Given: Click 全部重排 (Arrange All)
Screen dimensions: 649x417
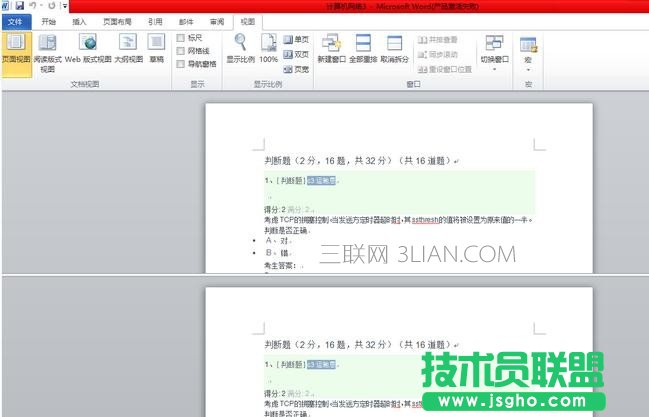Looking at the screenshot, I should (x=363, y=49).
